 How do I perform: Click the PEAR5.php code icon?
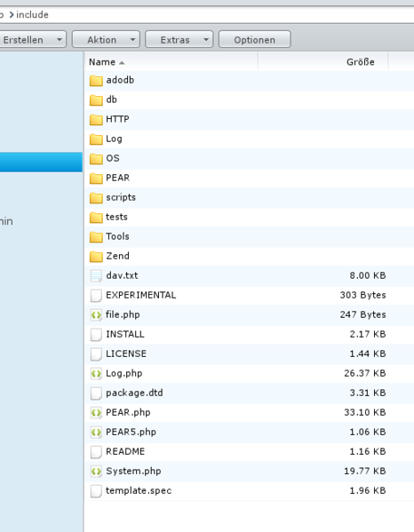(x=96, y=433)
